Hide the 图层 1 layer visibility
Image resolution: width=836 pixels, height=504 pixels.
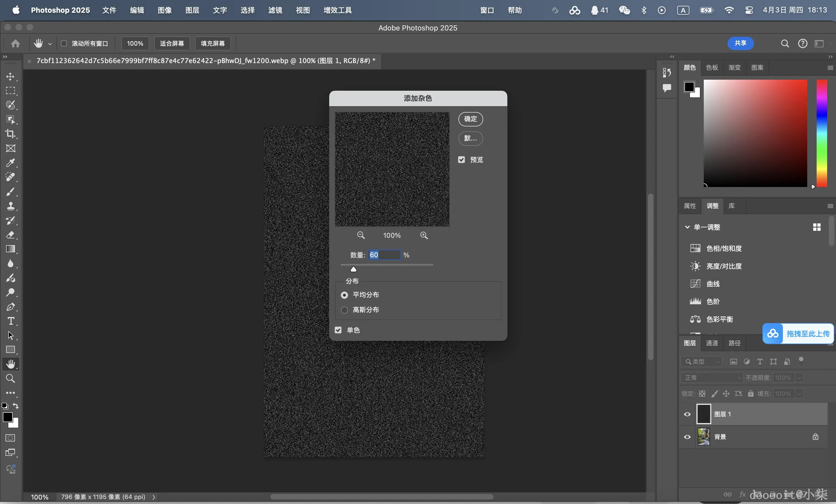tap(687, 414)
